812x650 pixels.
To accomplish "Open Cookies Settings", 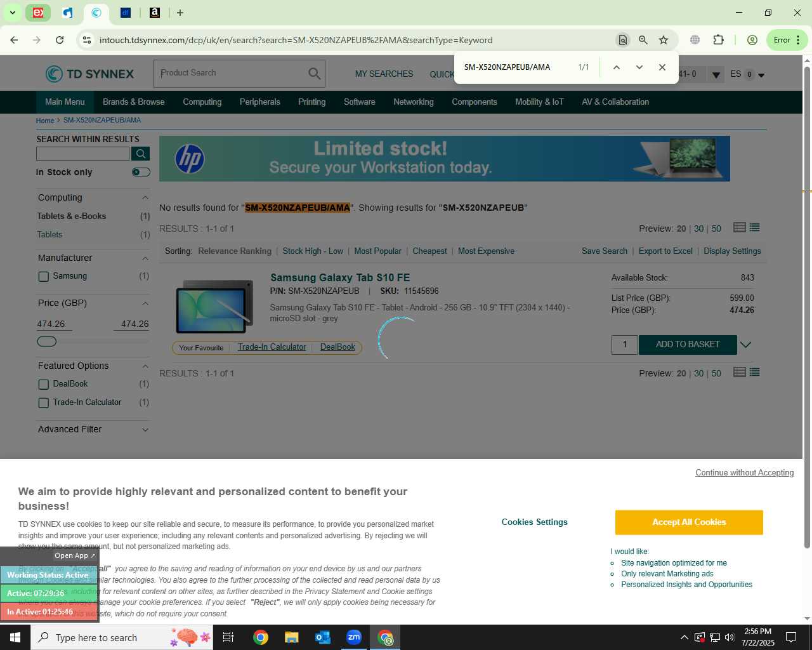I will (534, 522).
